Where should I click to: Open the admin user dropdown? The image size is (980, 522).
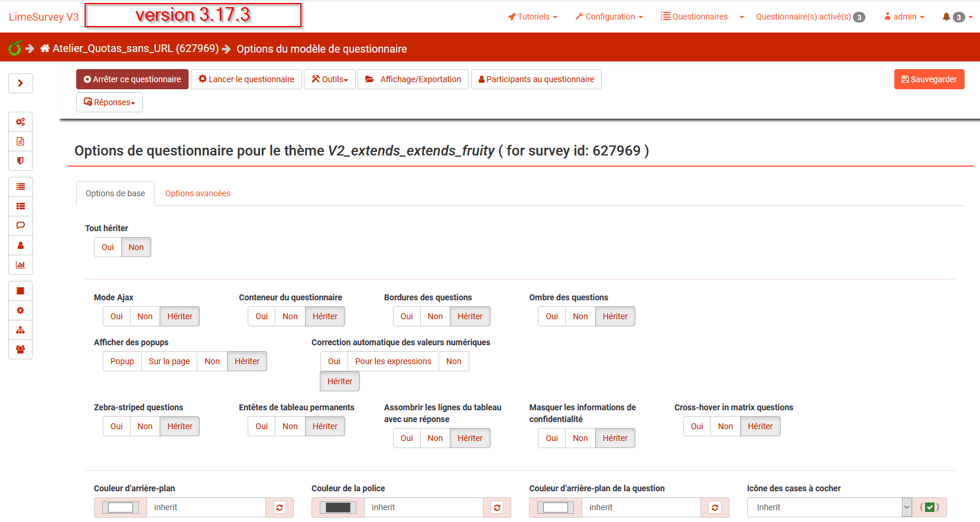904,17
